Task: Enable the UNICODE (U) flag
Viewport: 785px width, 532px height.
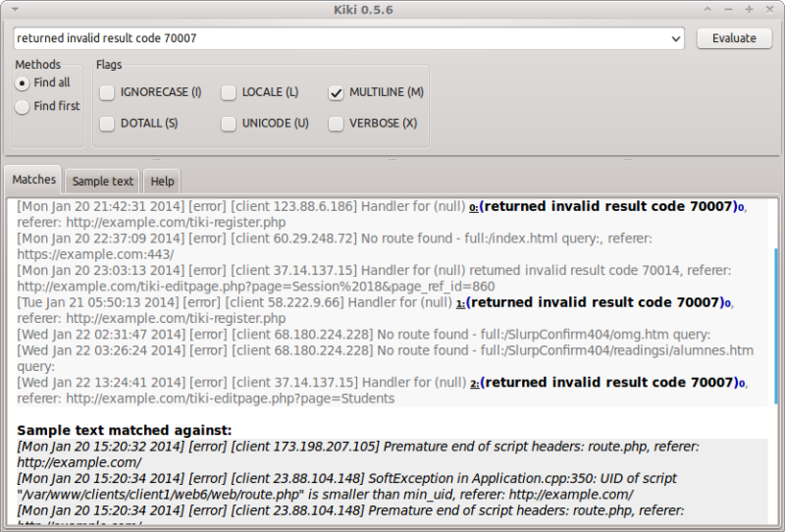Action: click(x=229, y=124)
